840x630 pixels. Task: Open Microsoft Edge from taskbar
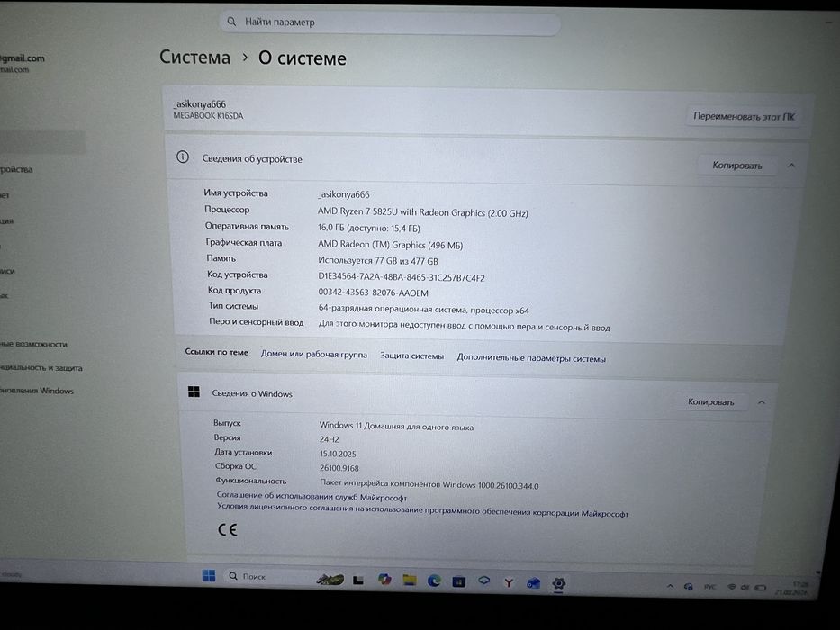(x=434, y=580)
